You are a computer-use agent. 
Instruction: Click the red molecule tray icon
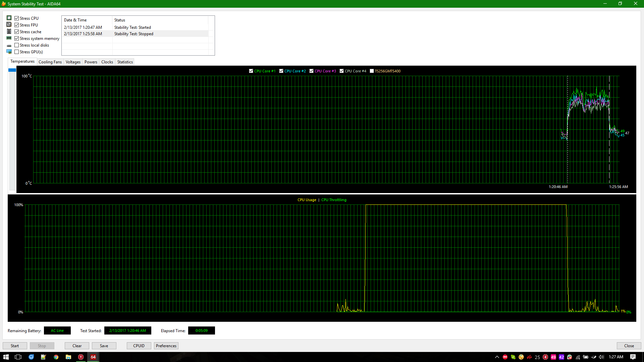click(x=529, y=357)
